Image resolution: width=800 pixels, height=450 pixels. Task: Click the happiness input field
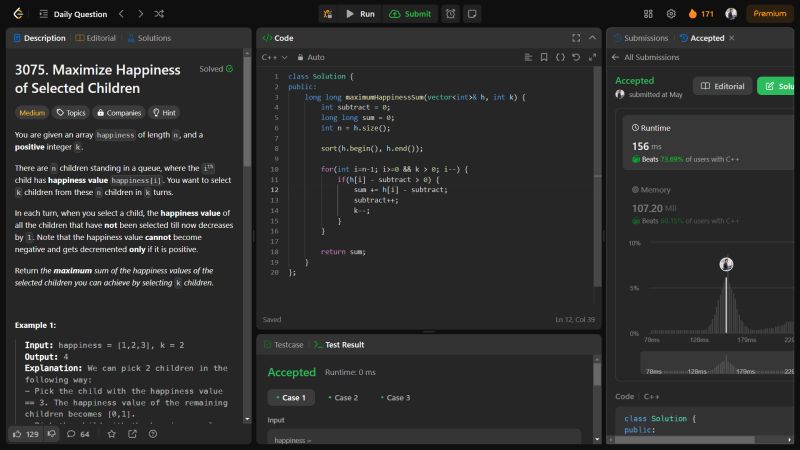(x=424, y=437)
